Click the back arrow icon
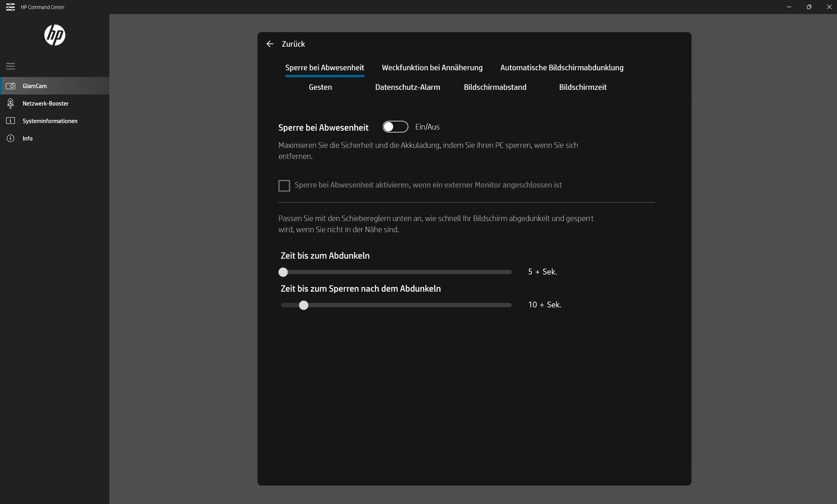The width and height of the screenshot is (837, 504). pos(270,44)
